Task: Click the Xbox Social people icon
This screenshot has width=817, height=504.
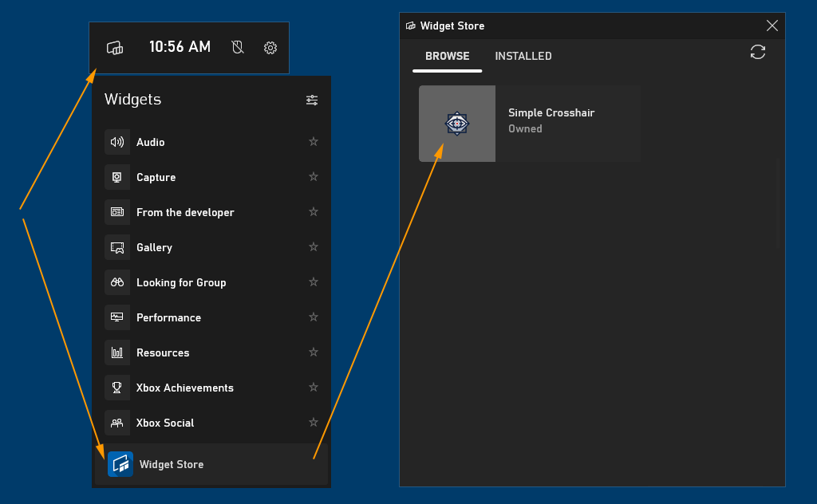Action: pos(117,423)
